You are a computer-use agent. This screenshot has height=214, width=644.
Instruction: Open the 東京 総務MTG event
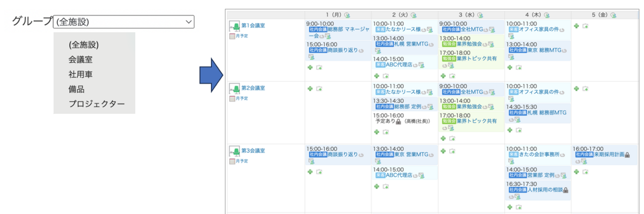(x=544, y=50)
